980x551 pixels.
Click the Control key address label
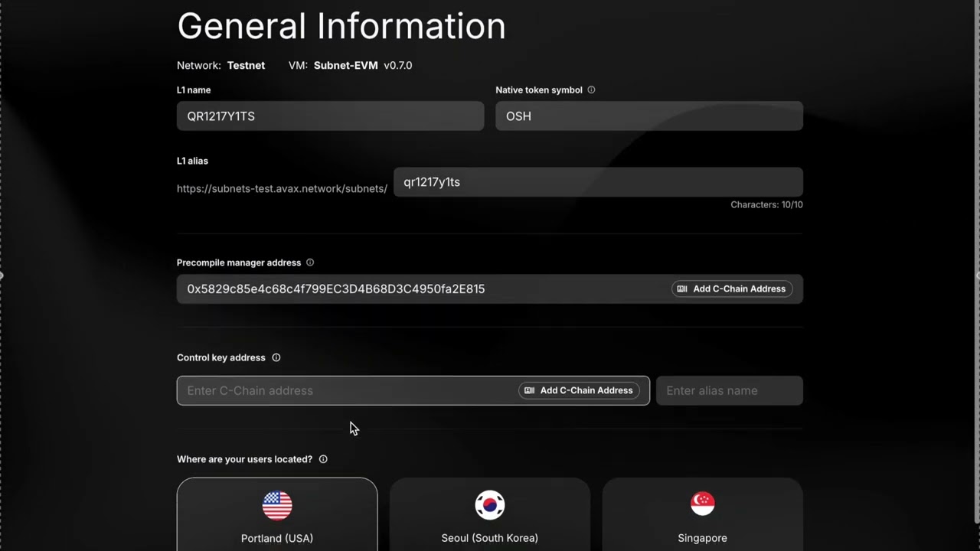click(x=221, y=357)
